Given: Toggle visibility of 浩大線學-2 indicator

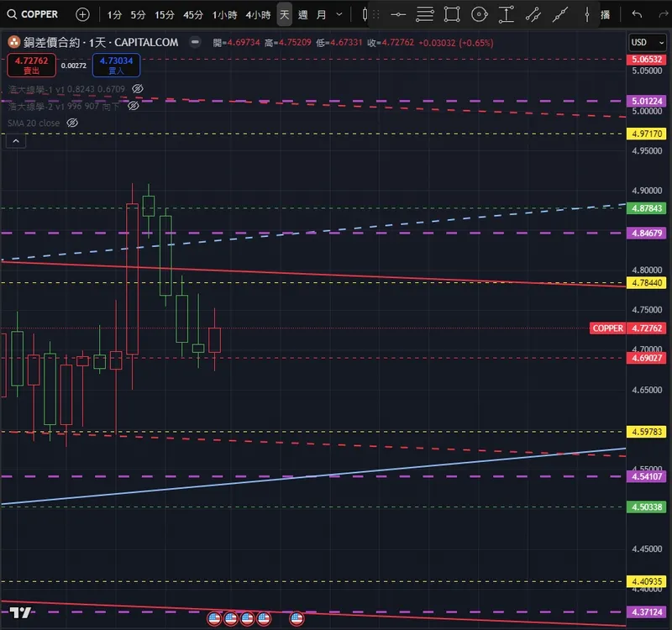Looking at the screenshot, I should pos(134,106).
